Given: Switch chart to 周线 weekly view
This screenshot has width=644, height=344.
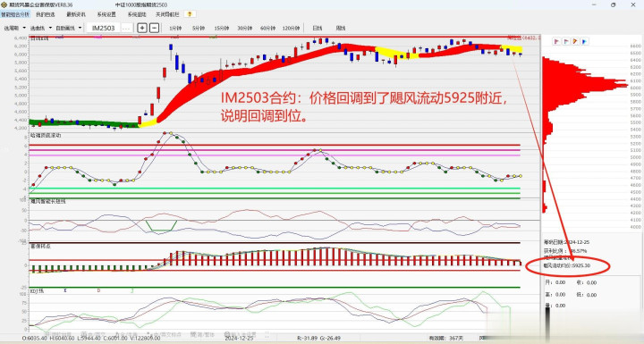Looking at the screenshot, I should pos(341,28).
